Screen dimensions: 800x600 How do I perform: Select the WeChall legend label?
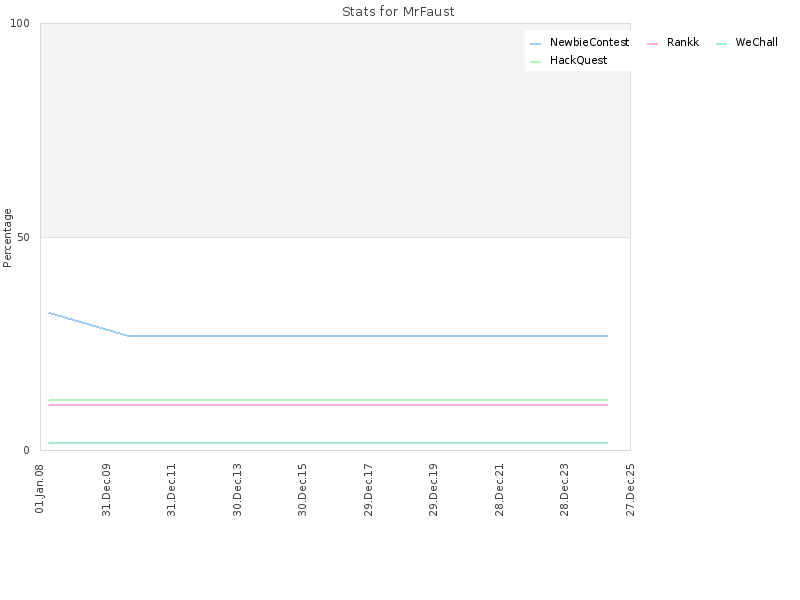click(x=756, y=42)
